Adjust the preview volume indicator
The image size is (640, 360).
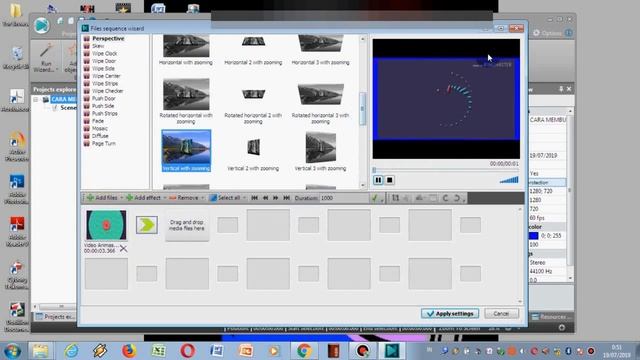coord(509,180)
